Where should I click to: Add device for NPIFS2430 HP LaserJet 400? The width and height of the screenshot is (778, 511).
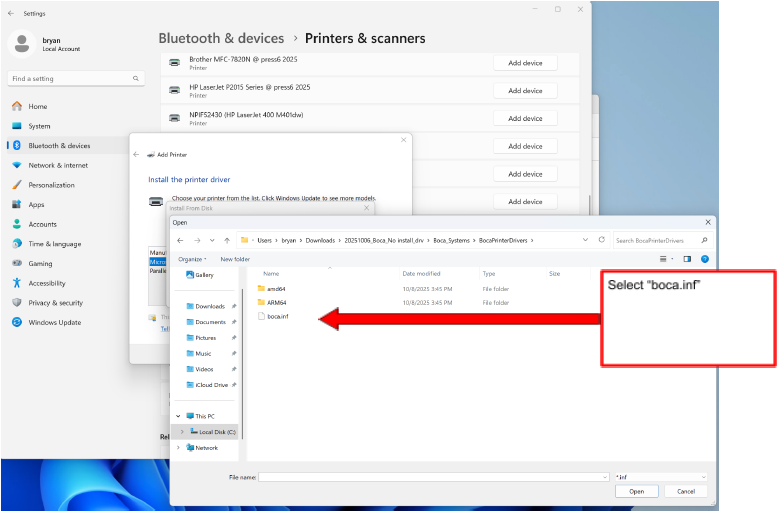525,119
